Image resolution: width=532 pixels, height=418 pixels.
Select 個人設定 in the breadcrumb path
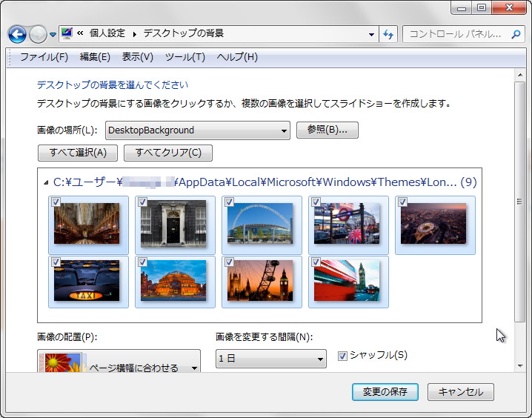107,33
